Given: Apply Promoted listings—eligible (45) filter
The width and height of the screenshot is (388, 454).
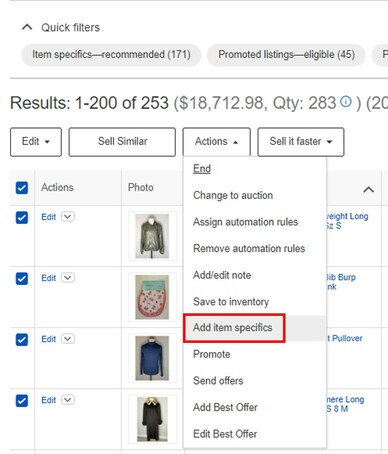Looking at the screenshot, I should pos(286,55).
